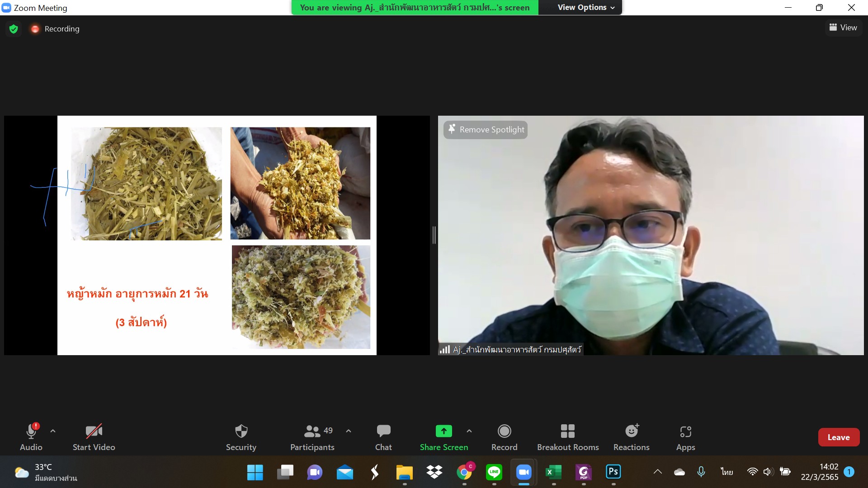Click the Record button
The width and height of the screenshot is (868, 488).
(x=505, y=437)
